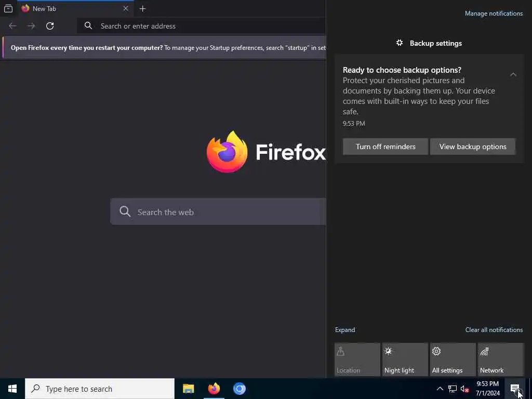Focus the Search or enter address bar
The width and height of the screenshot is (532, 399).
[x=202, y=26]
